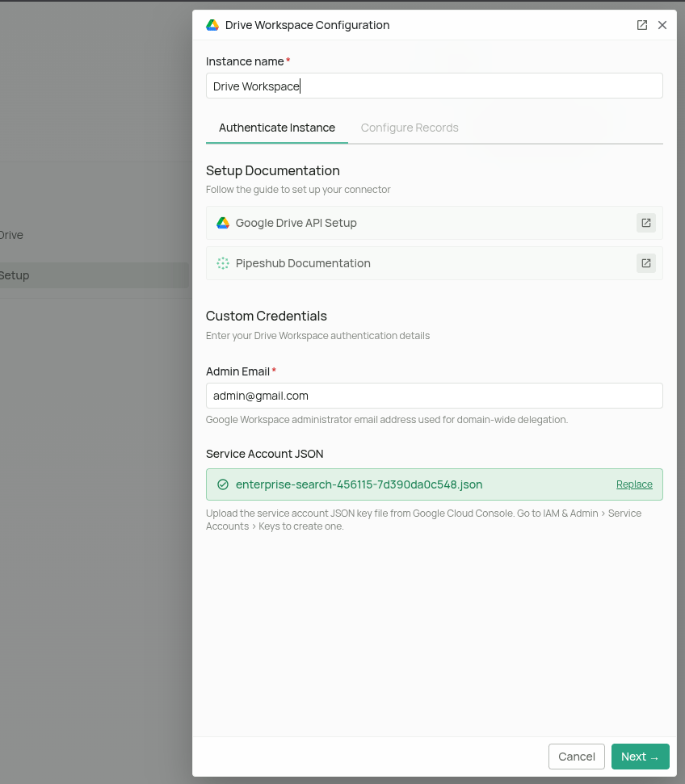Click the upload instructions about IAM & Admin

(423, 520)
